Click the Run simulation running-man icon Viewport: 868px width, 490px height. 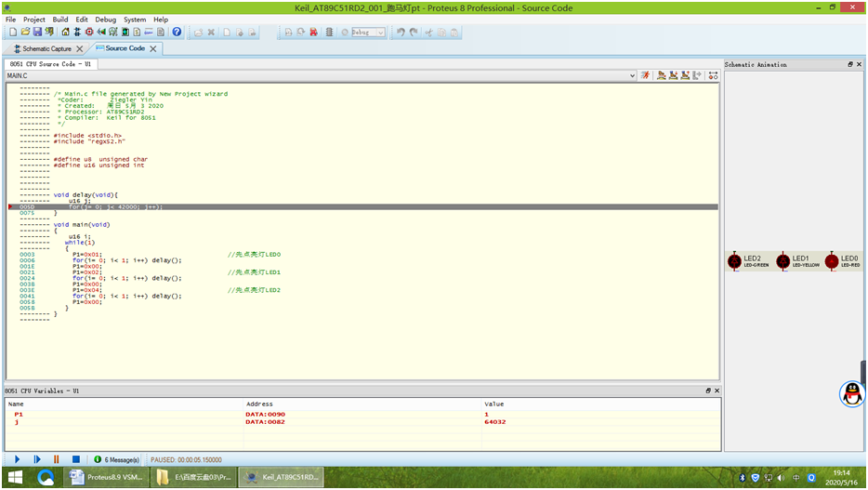click(646, 75)
